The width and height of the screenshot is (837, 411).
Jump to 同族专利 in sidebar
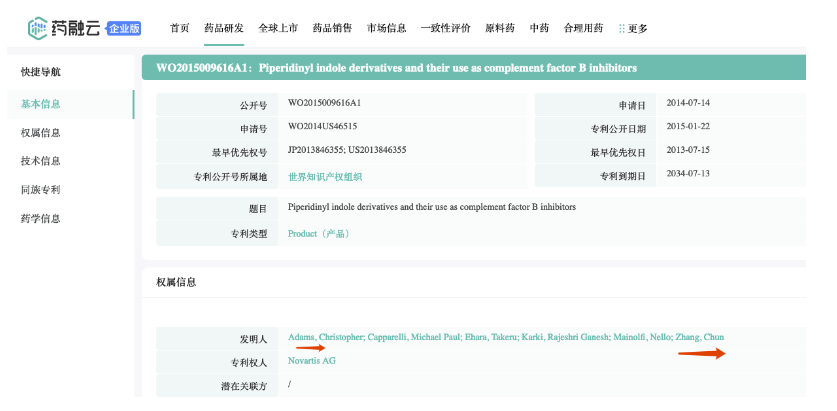(41, 190)
